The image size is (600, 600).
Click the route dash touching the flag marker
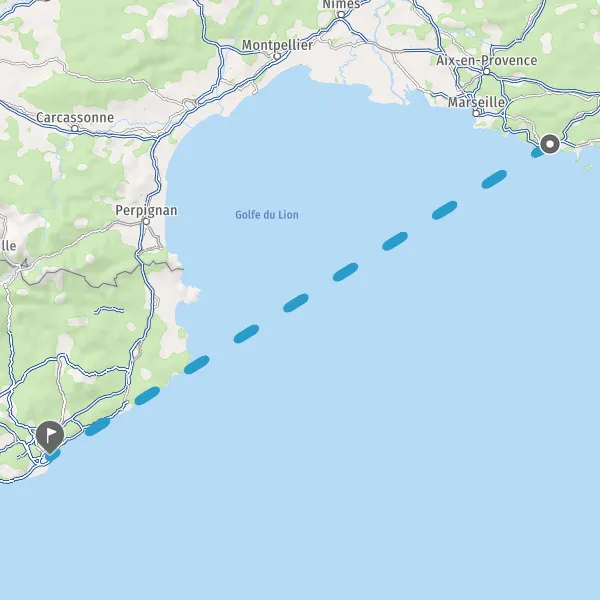[x=53, y=455]
